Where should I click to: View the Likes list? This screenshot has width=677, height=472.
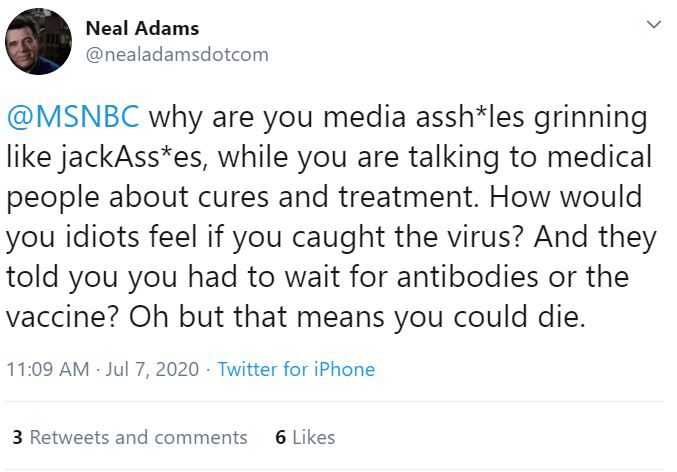click(x=314, y=437)
